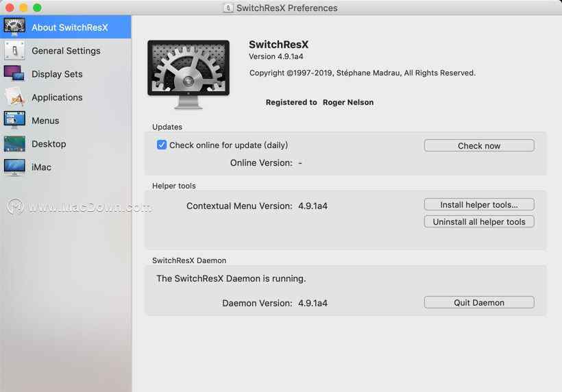This screenshot has height=392, width=562.
Task: Go to the Applications section
Action: pos(66,97)
